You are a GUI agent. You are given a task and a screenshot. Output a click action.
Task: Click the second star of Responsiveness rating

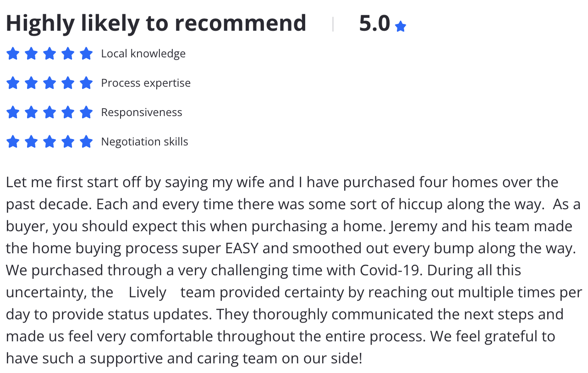tap(31, 112)
